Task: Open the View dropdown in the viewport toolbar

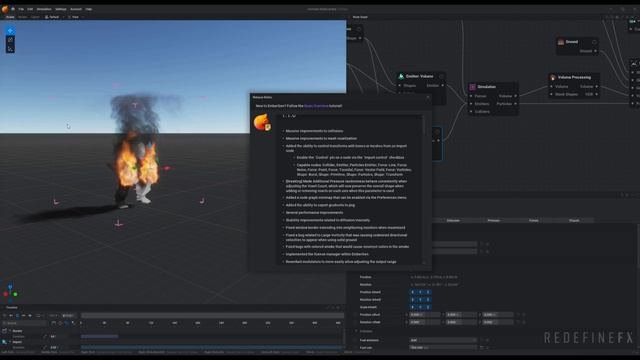Action: tap(76, 17)
